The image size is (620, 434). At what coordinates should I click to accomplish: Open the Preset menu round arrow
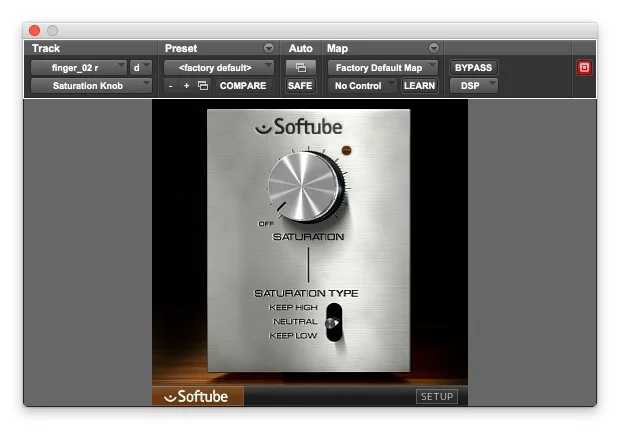click(x=268, y=48)
